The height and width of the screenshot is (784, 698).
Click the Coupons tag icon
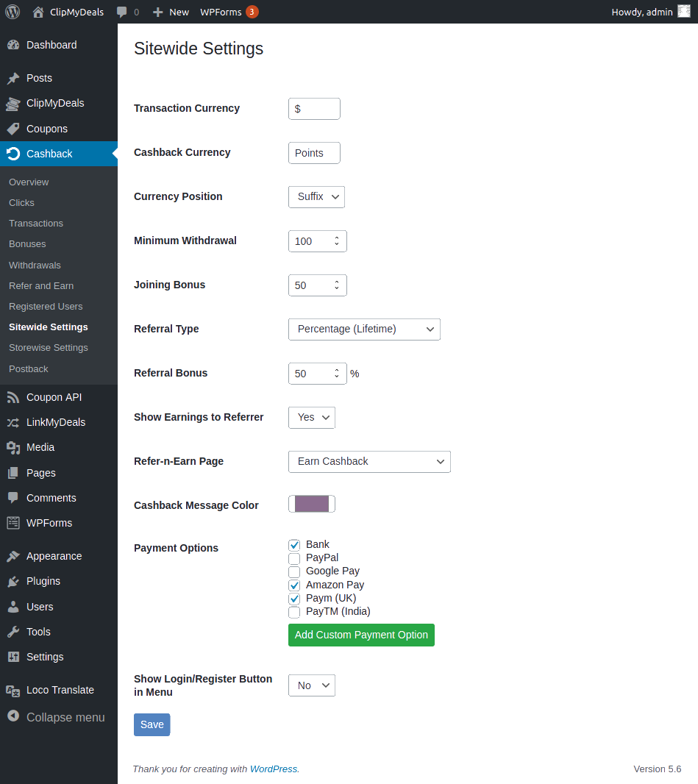[x=13, y=129]
